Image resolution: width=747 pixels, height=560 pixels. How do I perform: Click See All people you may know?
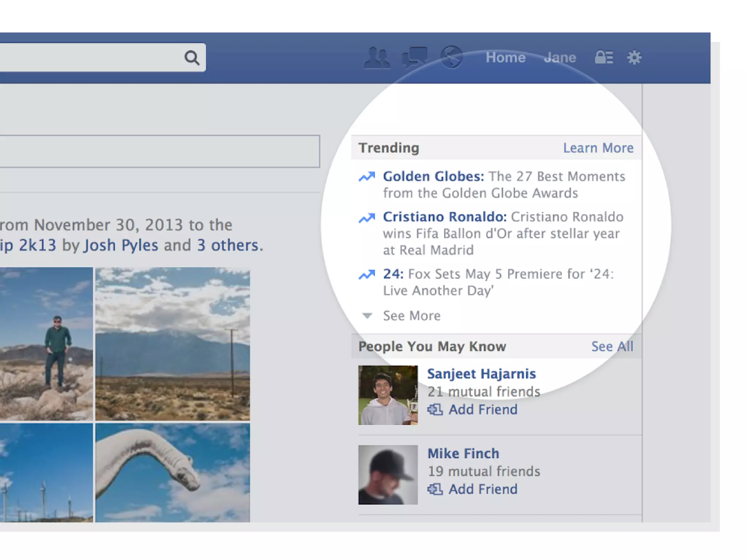612,346
